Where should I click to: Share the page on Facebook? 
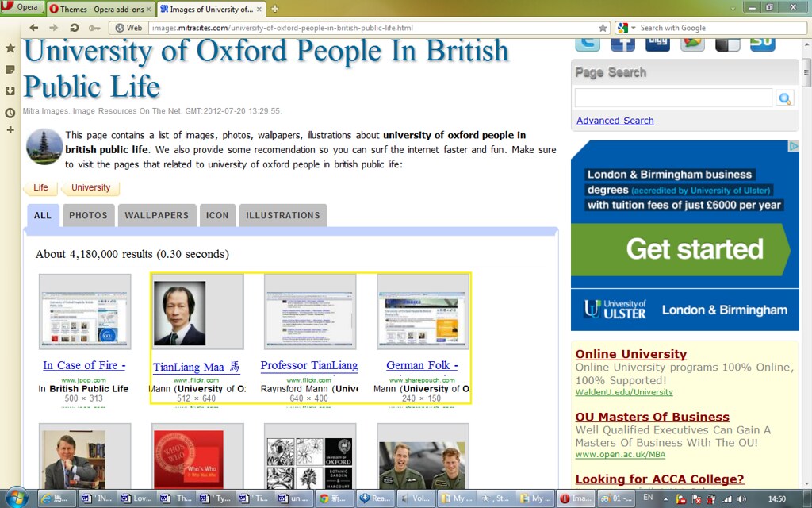623,44
